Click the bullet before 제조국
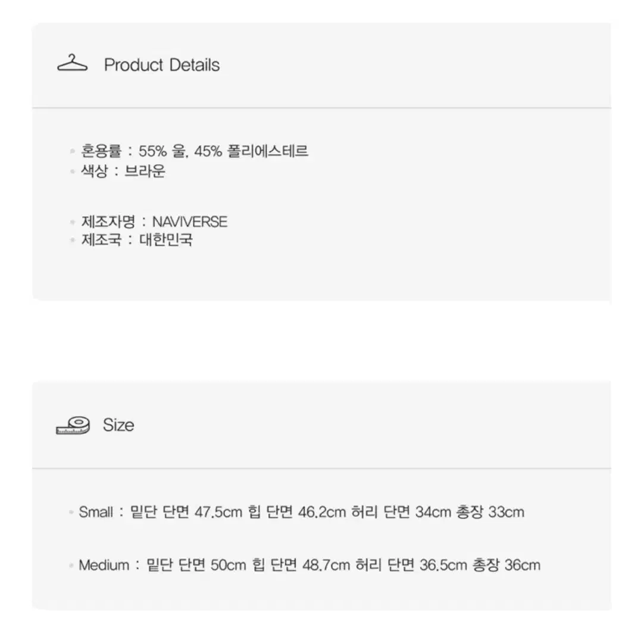644x644 pixels. coord(73,240)
